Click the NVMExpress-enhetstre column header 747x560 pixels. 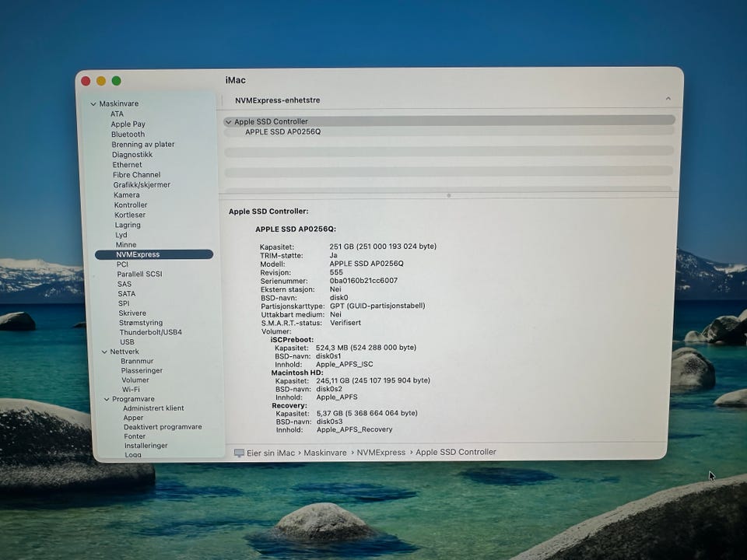(277, 100)
